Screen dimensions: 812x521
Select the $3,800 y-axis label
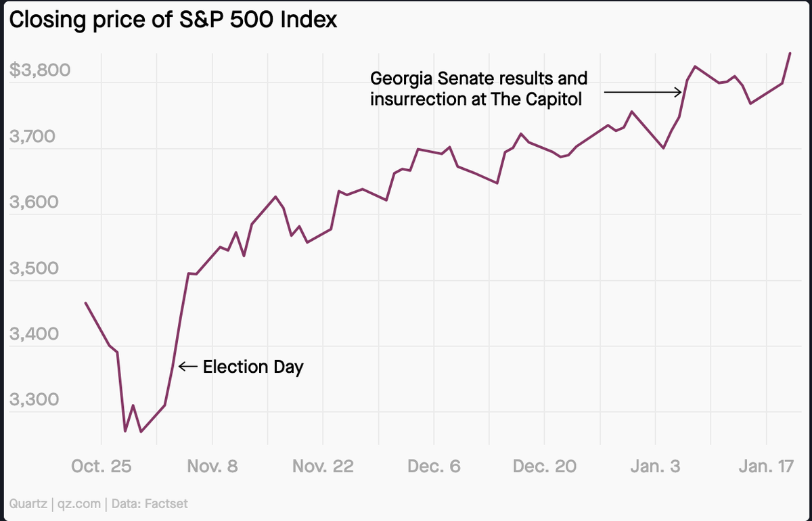pyautogui.click(x=41, y=70)
